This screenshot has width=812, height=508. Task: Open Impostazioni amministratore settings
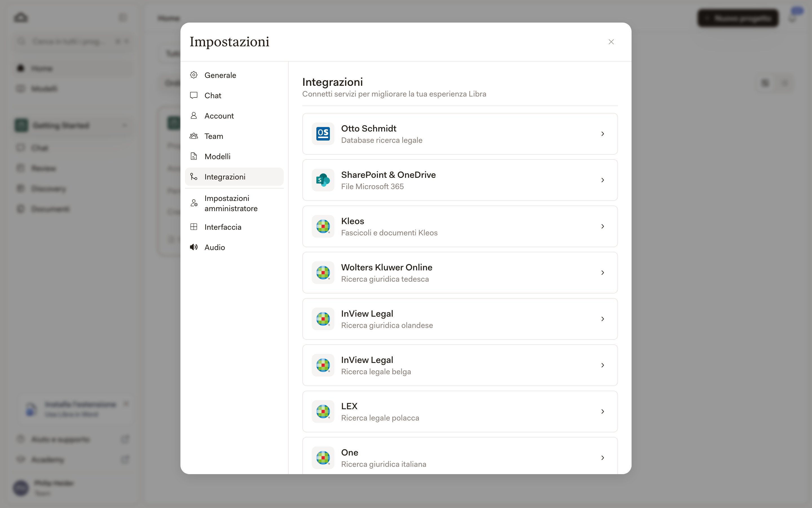point(234,203)
